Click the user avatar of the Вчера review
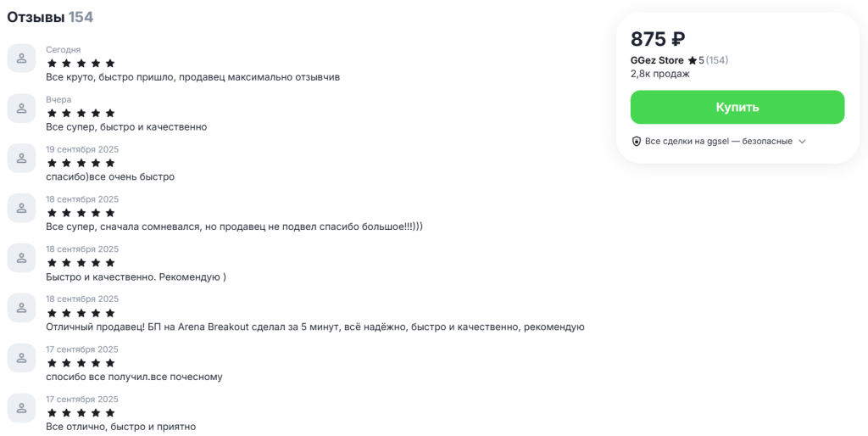This screenshot has height=436, width=868. (x=21, y=109)
